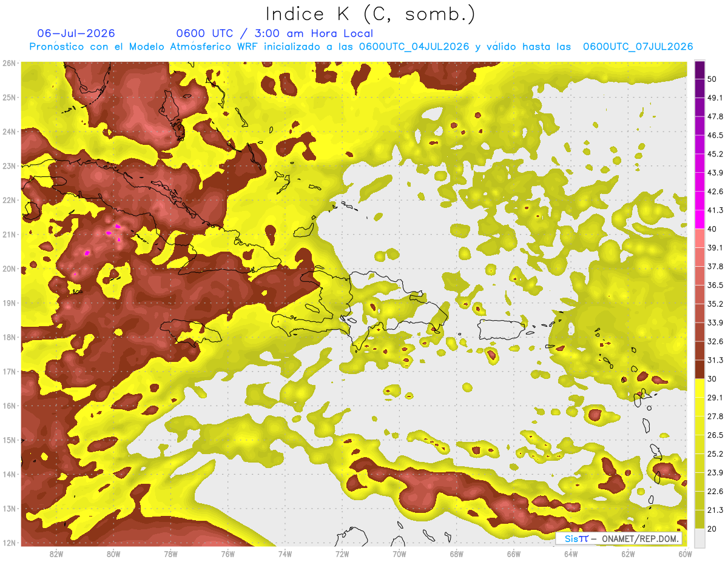The width and height of the screenshot is (728, 562).
Task: Click the "19N" latitude label
Action: [x=9, y=303]
